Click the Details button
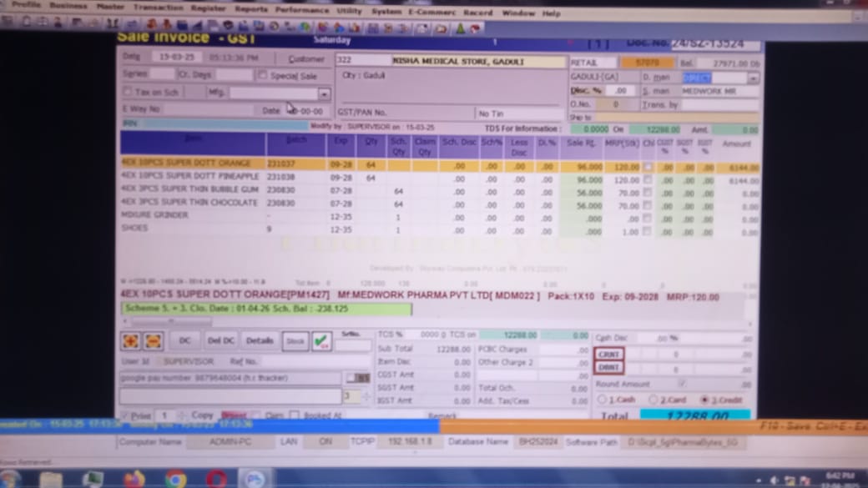Screen dimensions: 868x488 coord(260,341)
